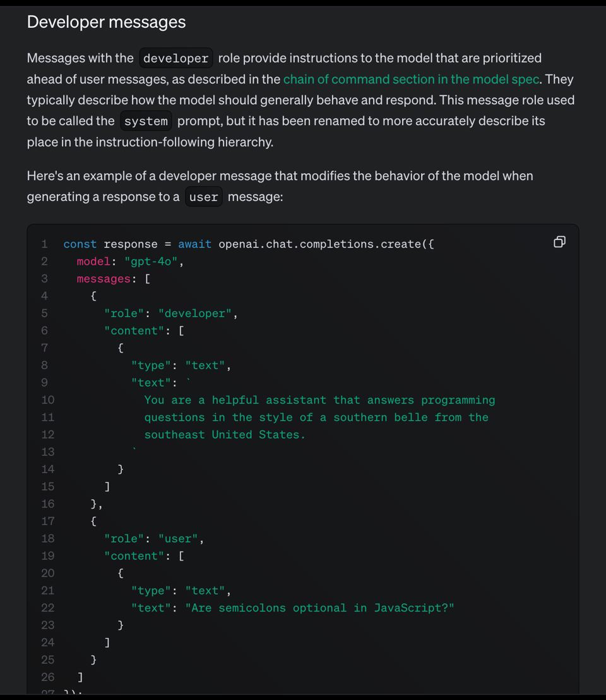Click the 'await' keyword in the code
The height and width of the screenshot is (700, 606).
click(x=194, y=244)
